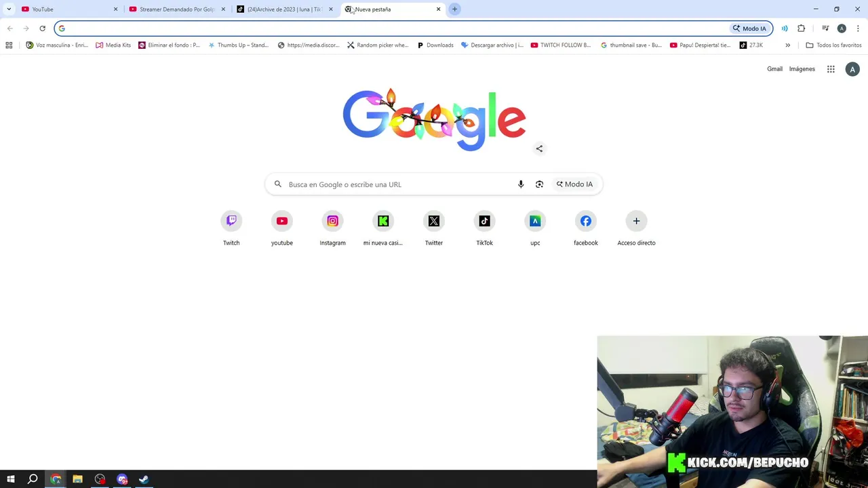Add a new shortcut with Acceso directo
Image resolution: width=868 pixels, height=488 pixels.
click(636, 229)
